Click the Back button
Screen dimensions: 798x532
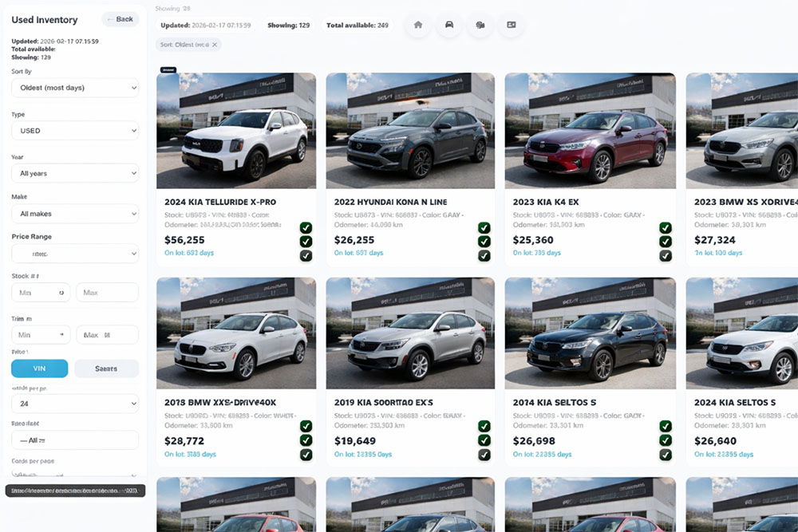click(x=120, y=18)
